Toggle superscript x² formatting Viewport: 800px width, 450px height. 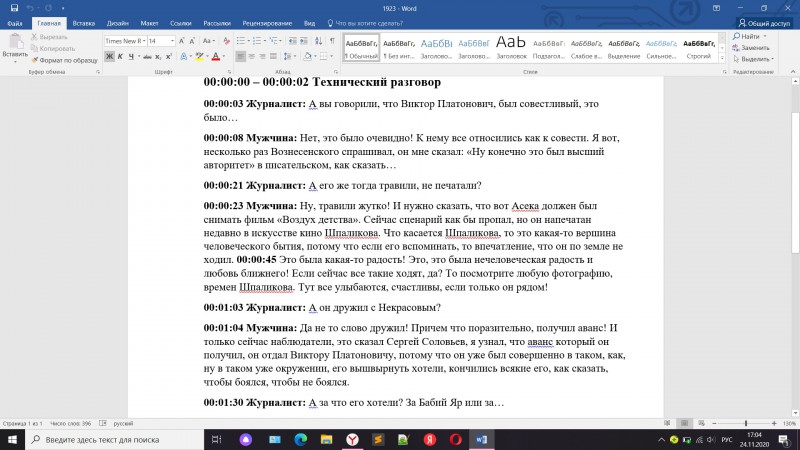(169, 56)
